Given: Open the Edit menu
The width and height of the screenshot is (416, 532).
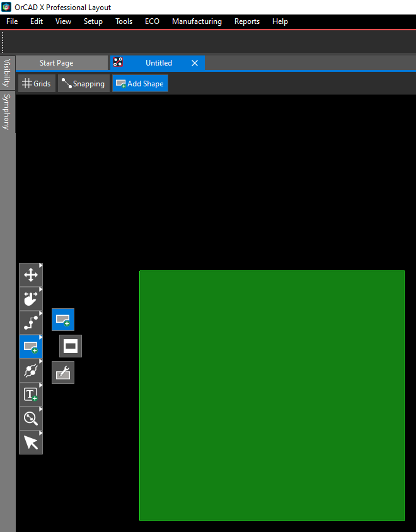Looking at the screenshot, I should (x=37, y=21).
